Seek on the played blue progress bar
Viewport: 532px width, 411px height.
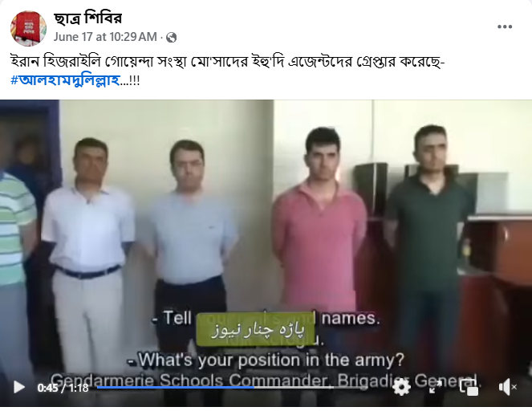(176, 387)
